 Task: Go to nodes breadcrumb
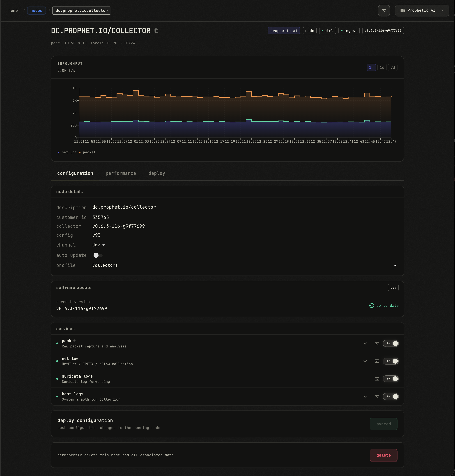(x=36, y=10)
